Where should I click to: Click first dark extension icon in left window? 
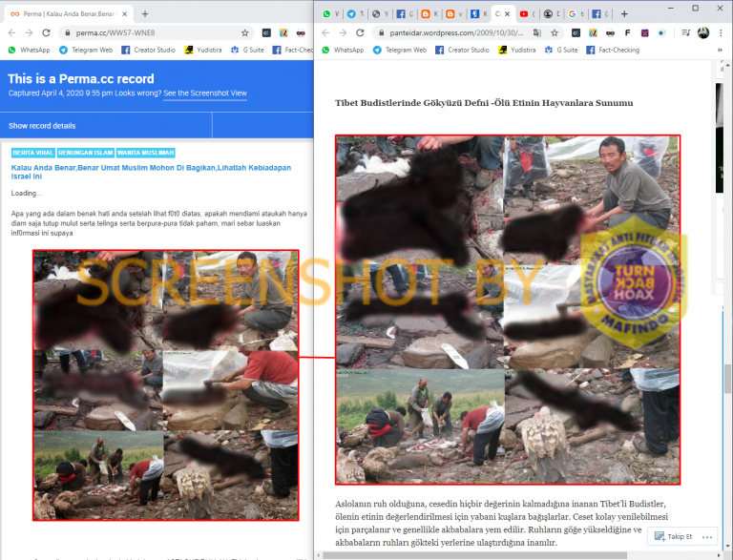click(x=266, y=32)
